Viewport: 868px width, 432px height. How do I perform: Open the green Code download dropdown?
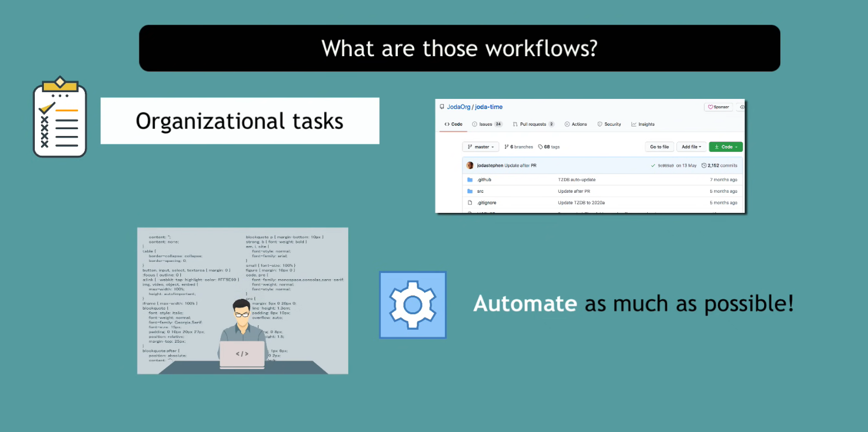tap(725, 147)
